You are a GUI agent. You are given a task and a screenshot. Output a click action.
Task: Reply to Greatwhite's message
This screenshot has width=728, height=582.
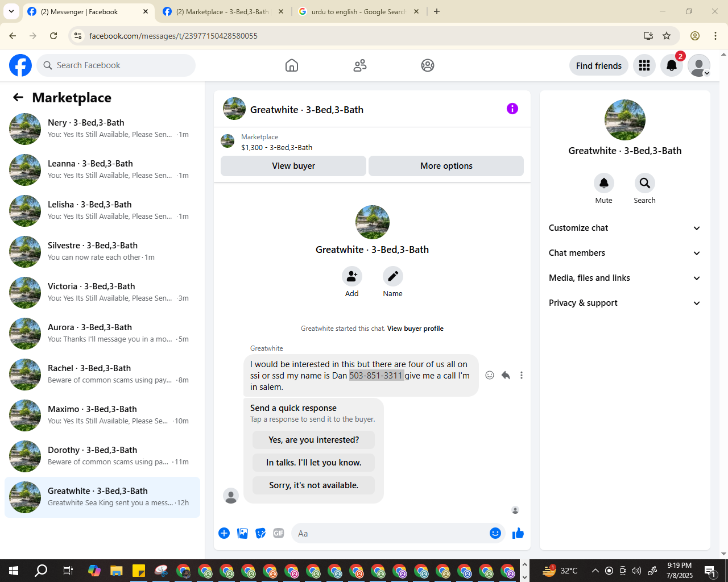point(506,375)
